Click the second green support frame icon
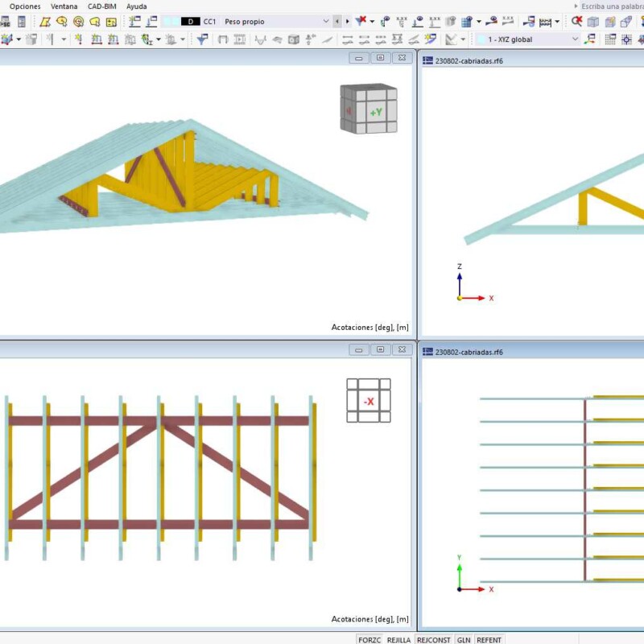 (113, 39)
